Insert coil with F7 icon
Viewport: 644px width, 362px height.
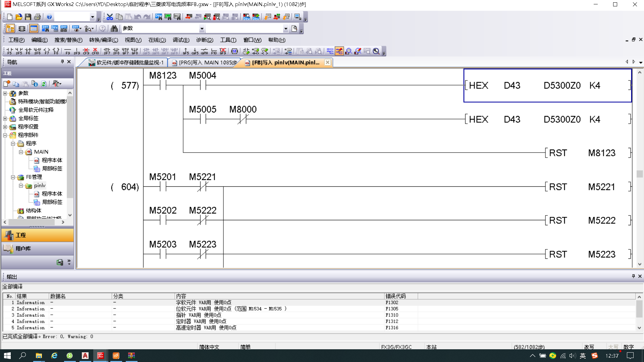(47, 51)
